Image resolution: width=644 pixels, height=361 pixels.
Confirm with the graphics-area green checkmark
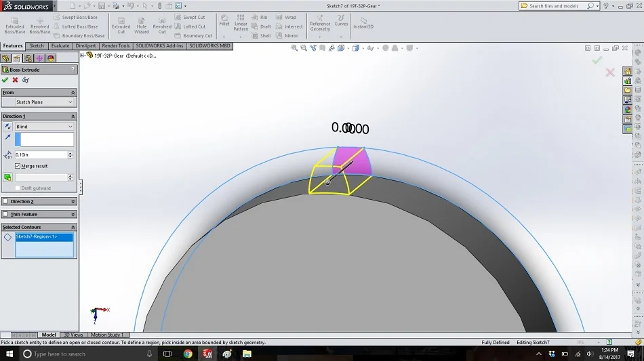coord(597,60)
